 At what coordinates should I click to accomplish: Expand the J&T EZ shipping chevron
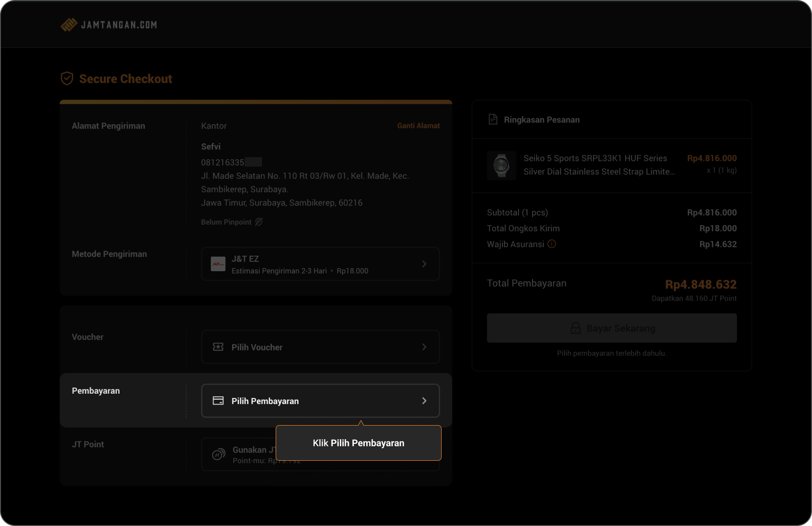424,264
